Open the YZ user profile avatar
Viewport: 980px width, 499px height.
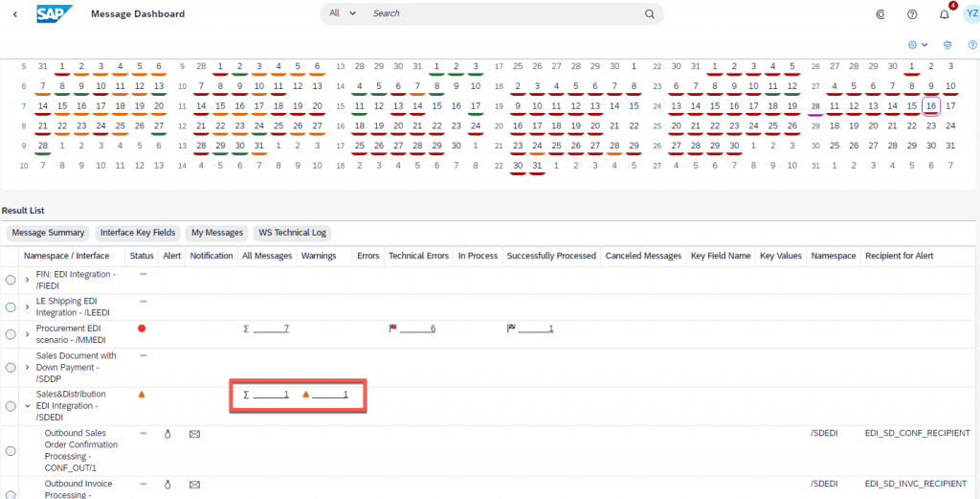pyautogui.click(x=970, y=13)
